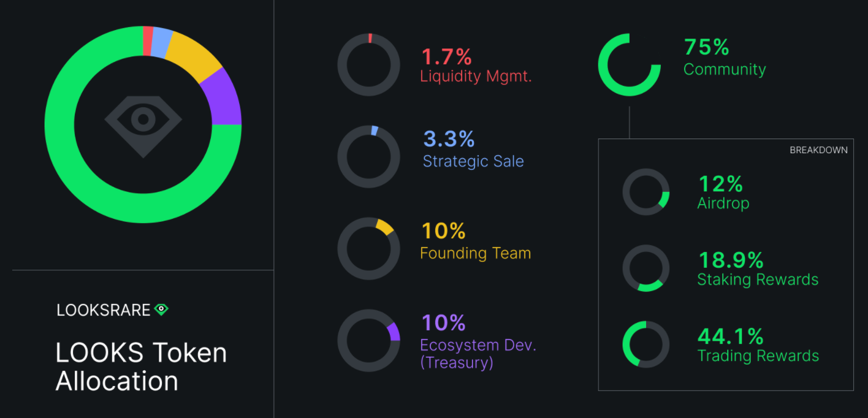The height and width of the screenshot is (418, 868).
Task: Click the Airdrop ring chart
Action: point(646,192)
